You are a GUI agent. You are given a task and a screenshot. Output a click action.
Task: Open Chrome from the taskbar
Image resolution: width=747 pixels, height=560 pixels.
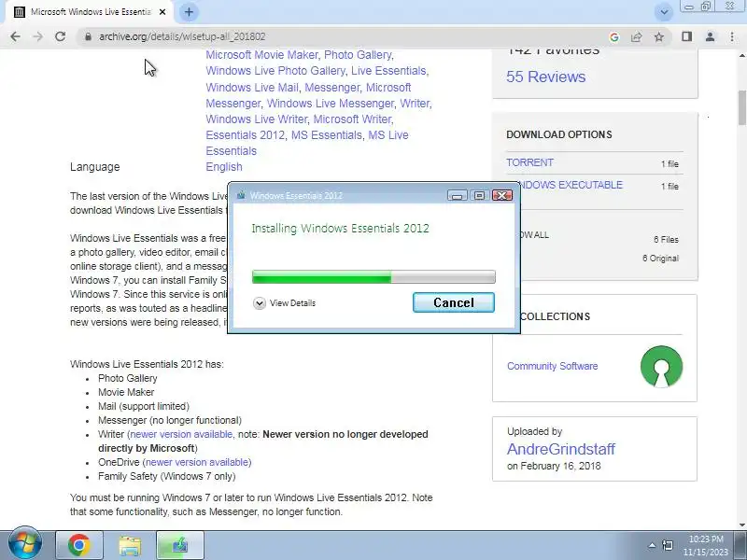[79, 545]
